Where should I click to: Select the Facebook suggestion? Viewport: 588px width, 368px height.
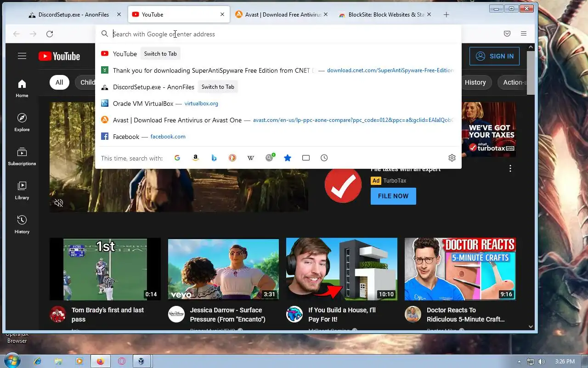tap(278, 137)
